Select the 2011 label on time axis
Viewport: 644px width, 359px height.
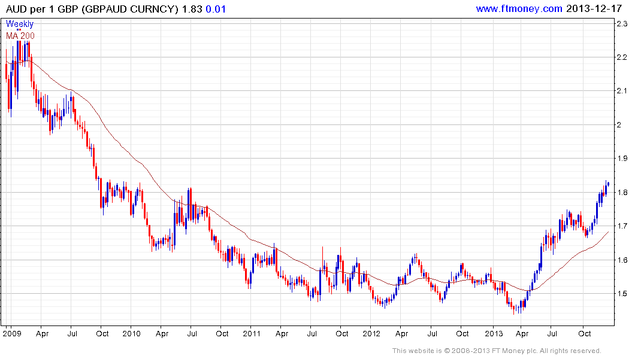click(x=252, y=333)
